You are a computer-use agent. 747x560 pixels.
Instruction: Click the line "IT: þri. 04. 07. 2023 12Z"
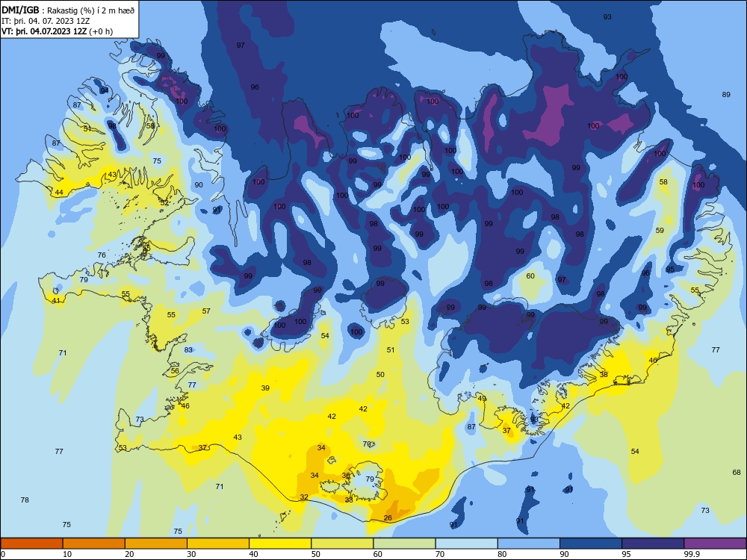(x=46, y=21)
